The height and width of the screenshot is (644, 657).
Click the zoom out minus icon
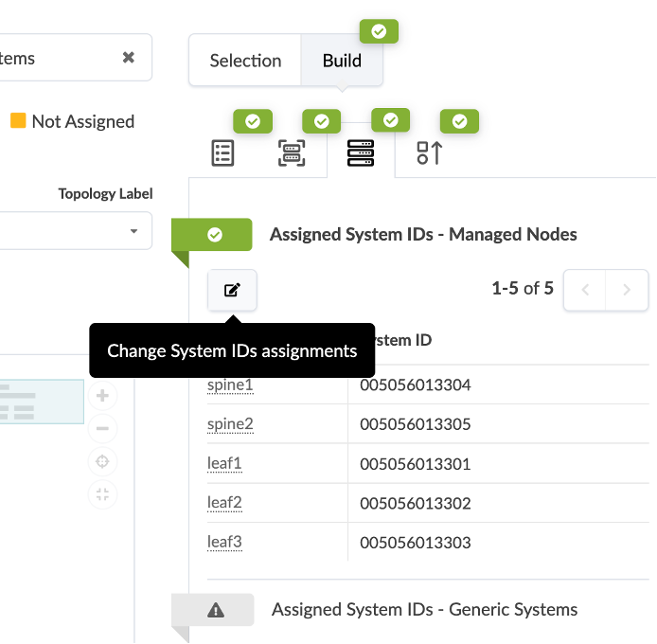(103, 429)
